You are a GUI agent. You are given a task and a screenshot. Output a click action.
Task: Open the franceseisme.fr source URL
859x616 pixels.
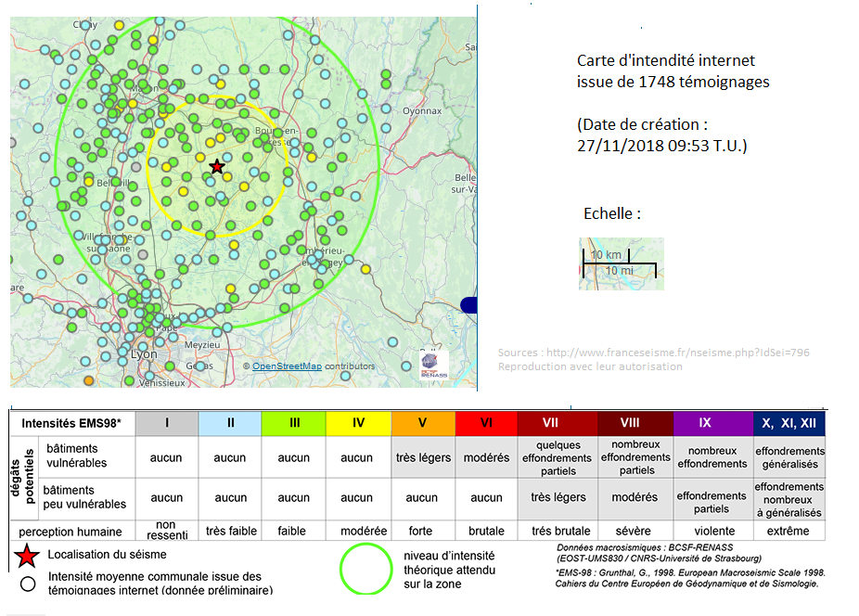pyautogui.click(x=678, y=353)
